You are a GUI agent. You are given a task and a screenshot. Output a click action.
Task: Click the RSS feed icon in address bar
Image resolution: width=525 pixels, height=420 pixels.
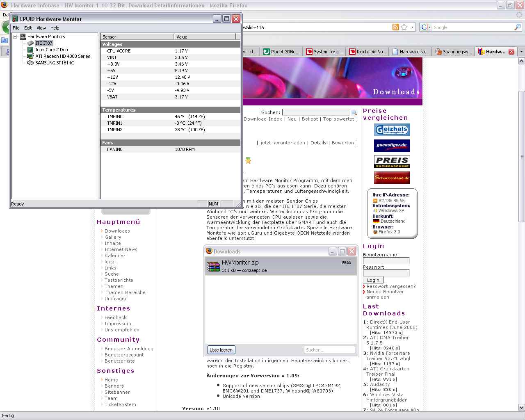pos(396,27)
